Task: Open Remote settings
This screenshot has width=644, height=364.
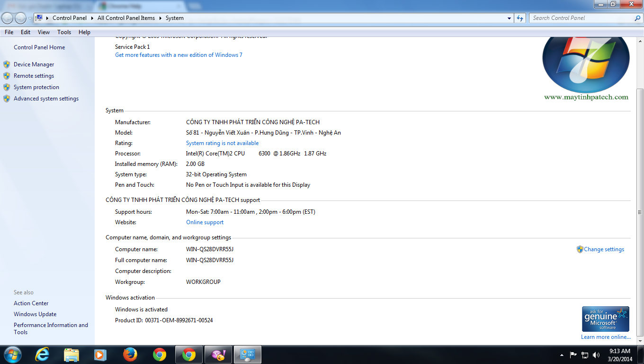Action: point(34,76)
